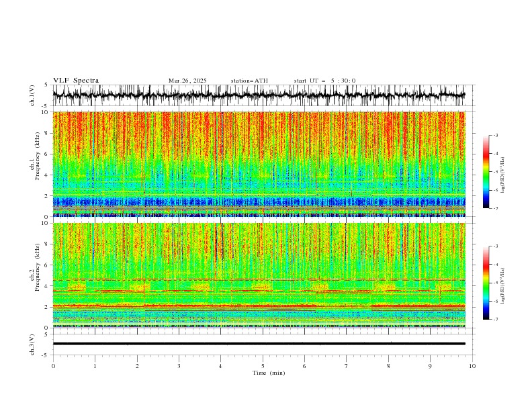Click the ch.1 spectrogram plot area

point(259,164)
